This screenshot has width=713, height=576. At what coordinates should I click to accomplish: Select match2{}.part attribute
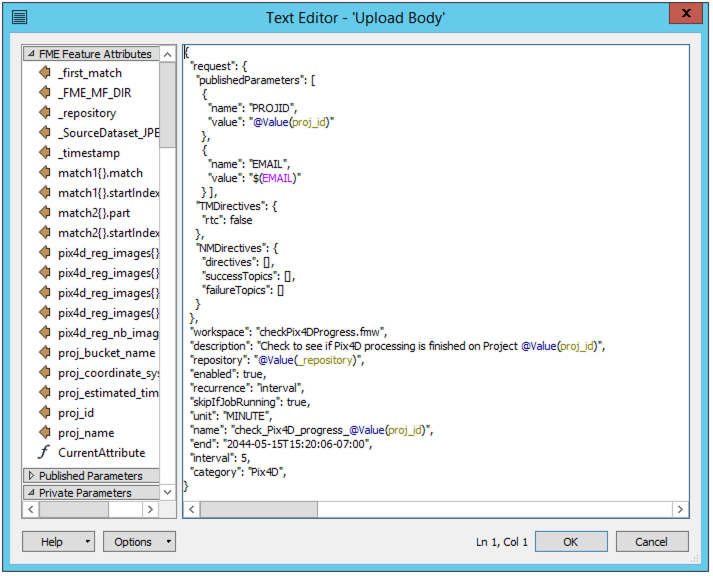pos(94,213)
